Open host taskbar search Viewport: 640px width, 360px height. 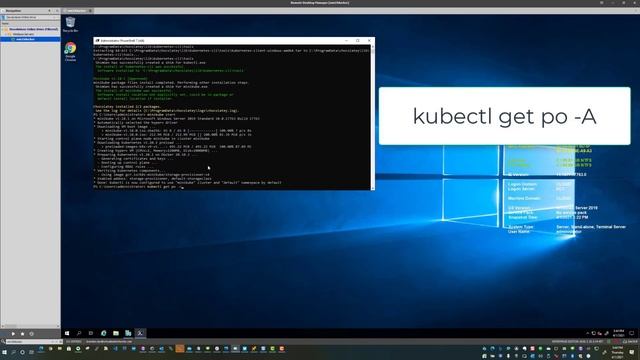click(x=13, y=352)
